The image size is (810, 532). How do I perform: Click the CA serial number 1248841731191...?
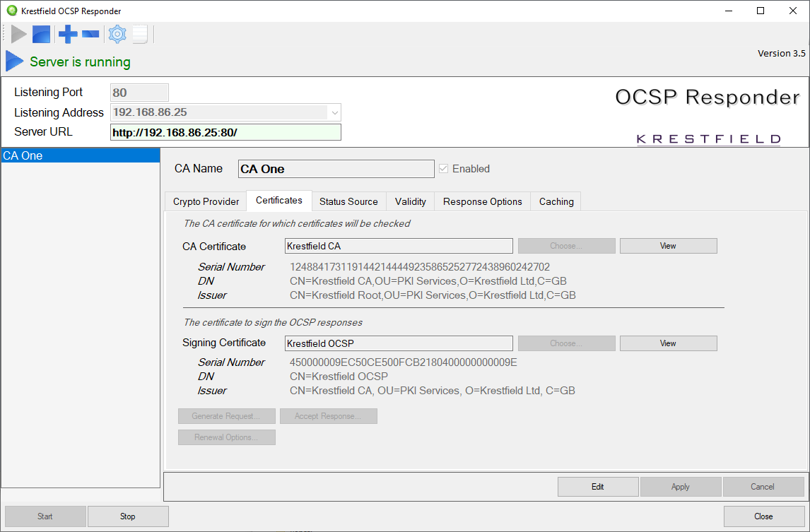[x=419, y=267]
